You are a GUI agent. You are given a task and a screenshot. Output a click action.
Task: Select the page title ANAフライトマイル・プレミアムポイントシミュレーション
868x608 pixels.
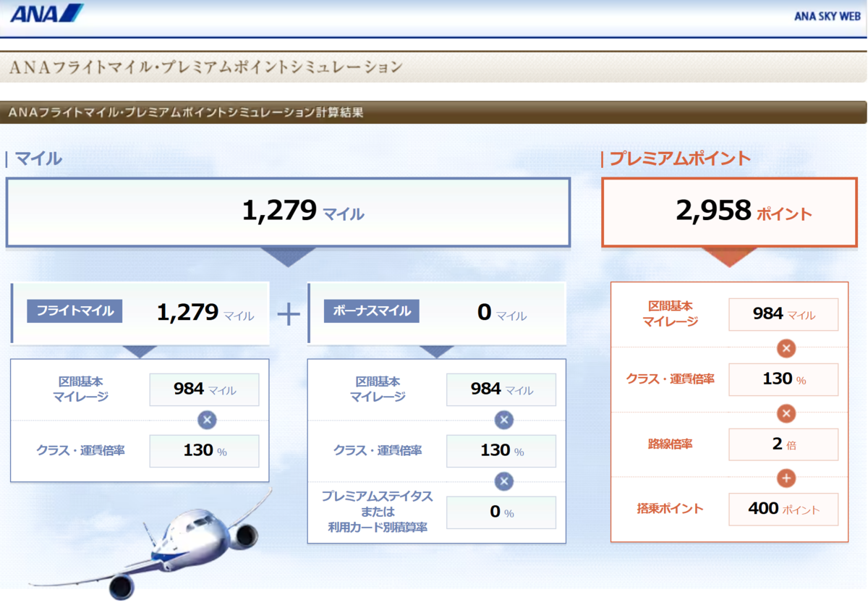(206, 67)
